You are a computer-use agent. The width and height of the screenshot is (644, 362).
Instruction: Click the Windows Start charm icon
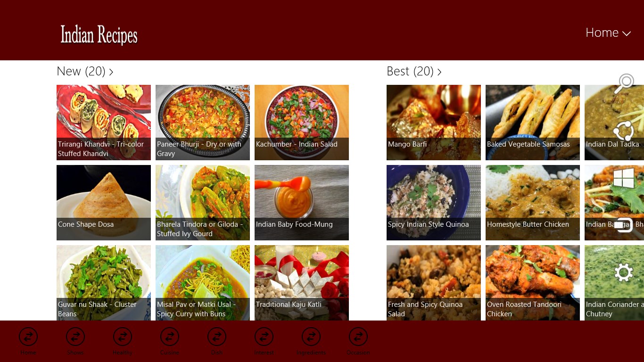click(624, 178)
